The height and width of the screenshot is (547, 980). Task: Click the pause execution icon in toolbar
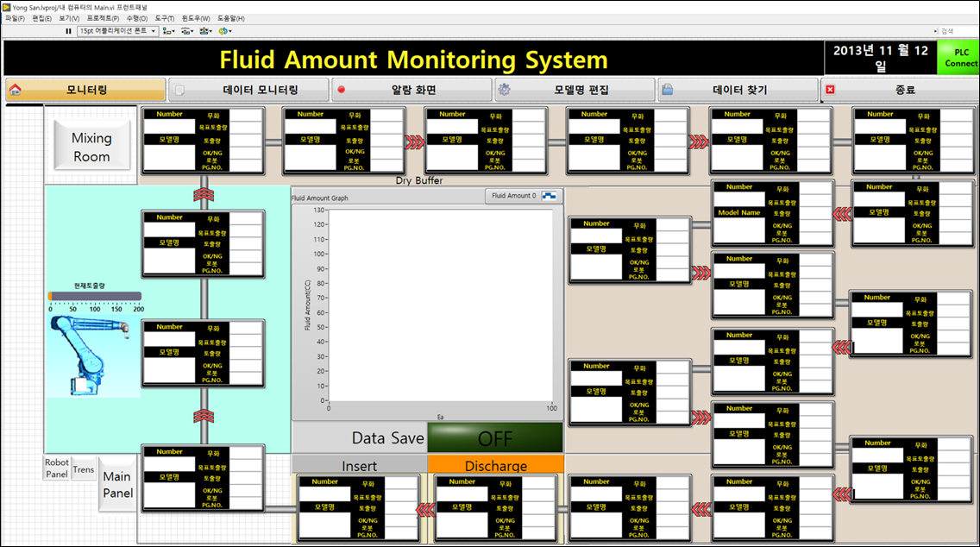tap(69, 31)
